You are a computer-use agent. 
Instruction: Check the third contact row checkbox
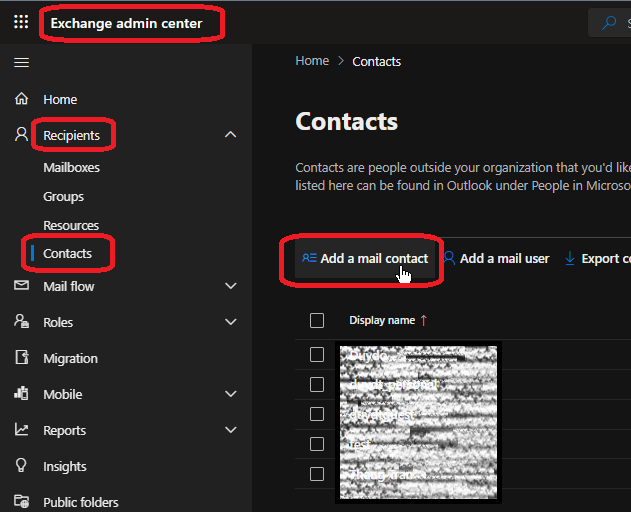click(317, 414)
